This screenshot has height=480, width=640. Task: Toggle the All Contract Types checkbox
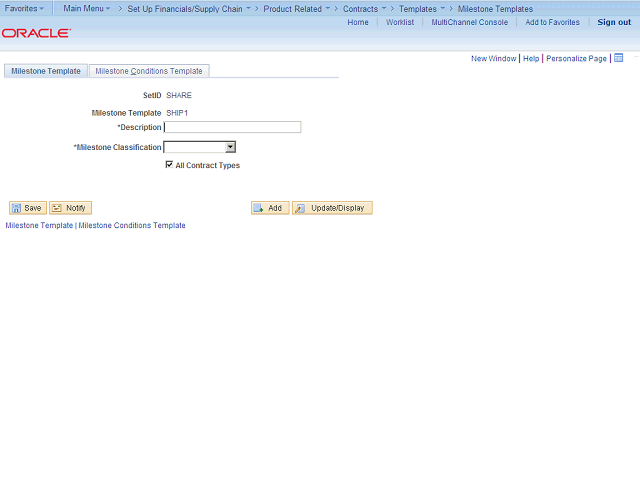click(x=169, y=164)
